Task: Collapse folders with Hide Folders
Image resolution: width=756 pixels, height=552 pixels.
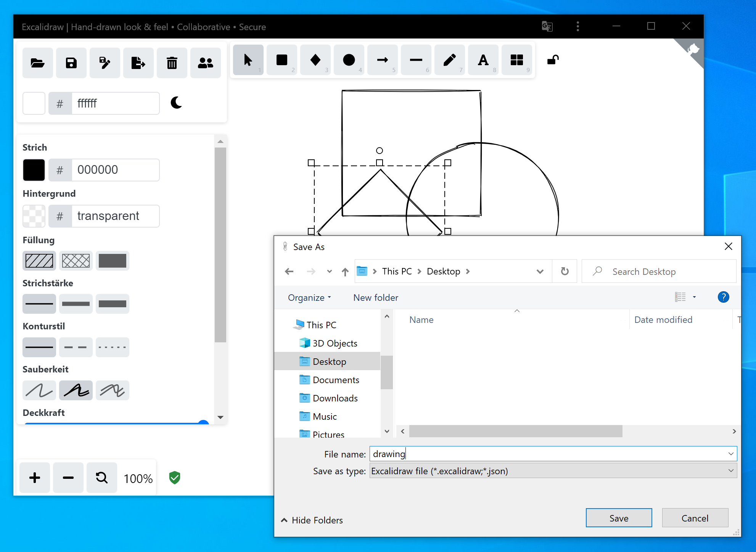Action: click(x=312, y=520)
